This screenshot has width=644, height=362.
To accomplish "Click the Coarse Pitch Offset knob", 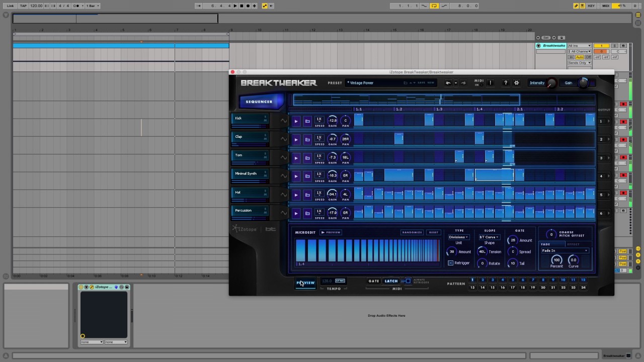I will pyautogui.click(x=551, y=234).
